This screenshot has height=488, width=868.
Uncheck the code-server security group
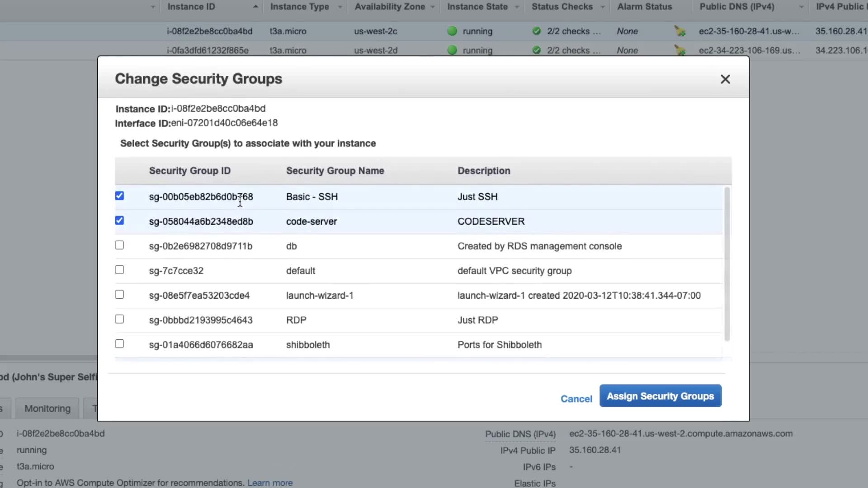(x=119, y=221)
